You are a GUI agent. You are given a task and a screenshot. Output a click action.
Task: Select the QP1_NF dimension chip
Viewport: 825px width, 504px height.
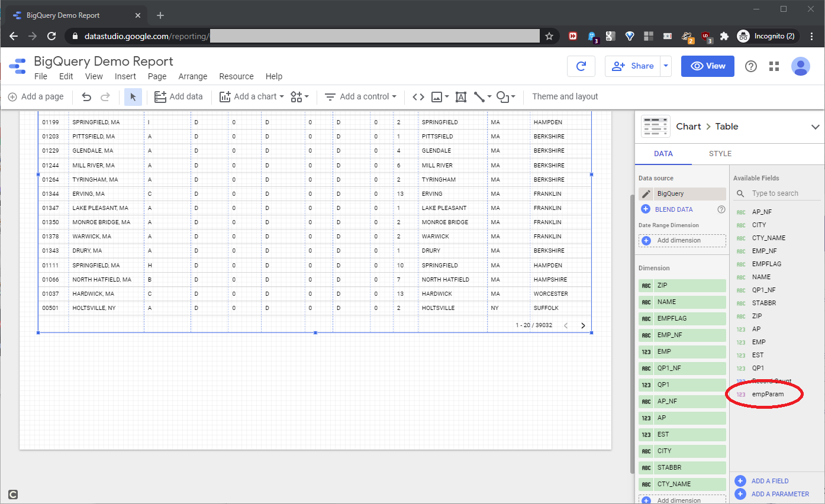click(682, 368)
